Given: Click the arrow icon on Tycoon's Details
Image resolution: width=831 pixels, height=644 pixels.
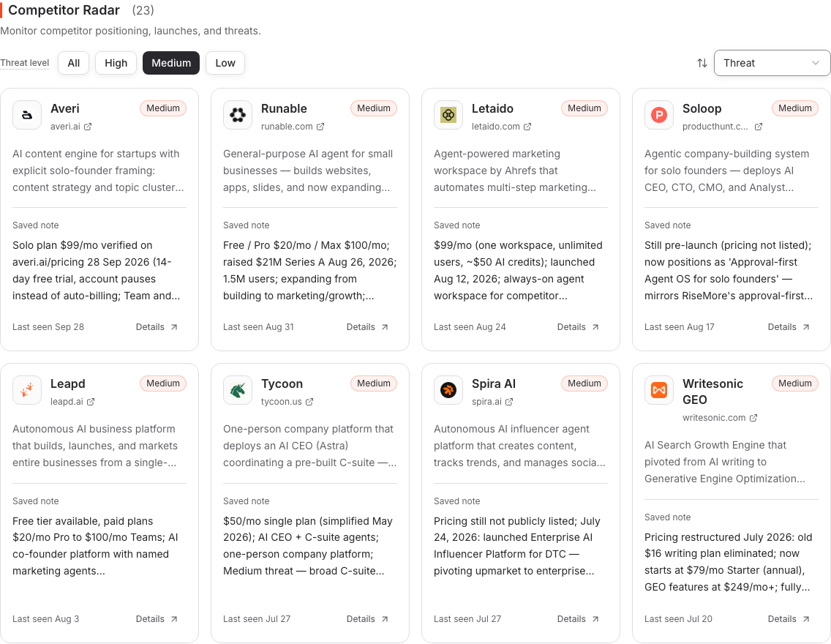Looking at the screenshot, I should coord(385,619).
